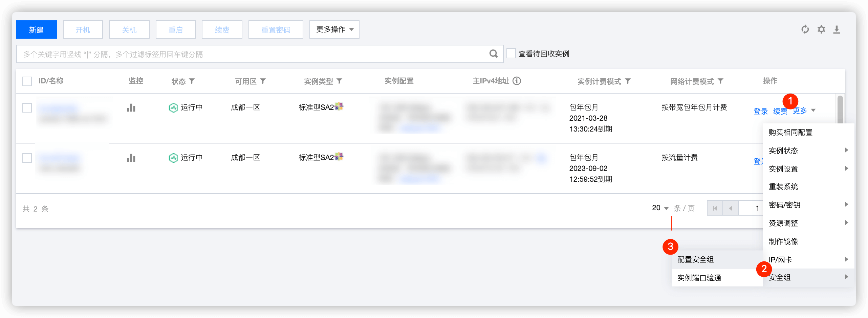This screenshot has height=318, width=868.
Task: Click info icon next to 主IPv4地址
Action: pyautogui.click(x=517, y=81)
